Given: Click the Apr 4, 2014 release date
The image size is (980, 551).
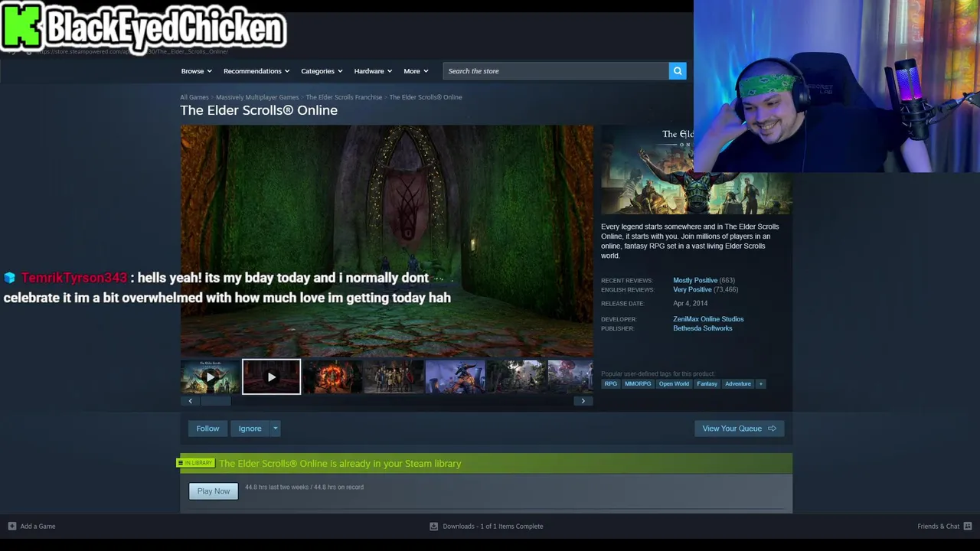Looking at the screenshot, I should tap(690, 304).
